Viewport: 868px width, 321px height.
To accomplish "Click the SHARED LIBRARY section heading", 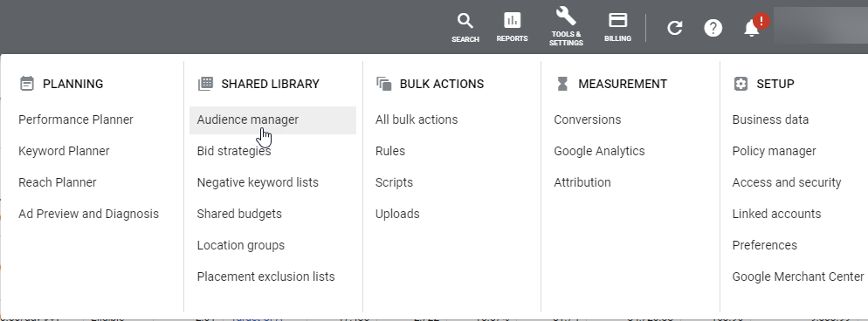I will pos(270,84).
